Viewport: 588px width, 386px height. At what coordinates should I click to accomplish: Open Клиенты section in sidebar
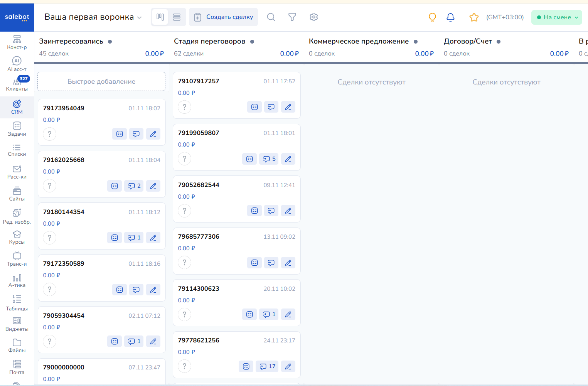coord(17,84)
